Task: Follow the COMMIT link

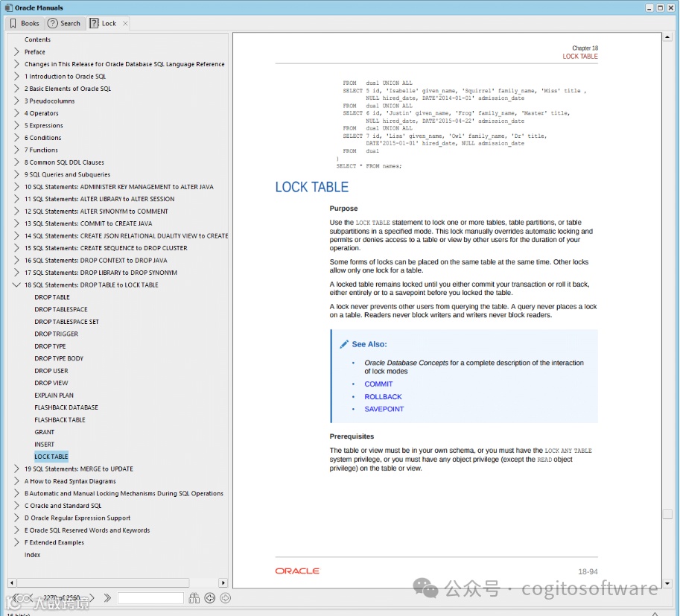Action: pos(378,384)
